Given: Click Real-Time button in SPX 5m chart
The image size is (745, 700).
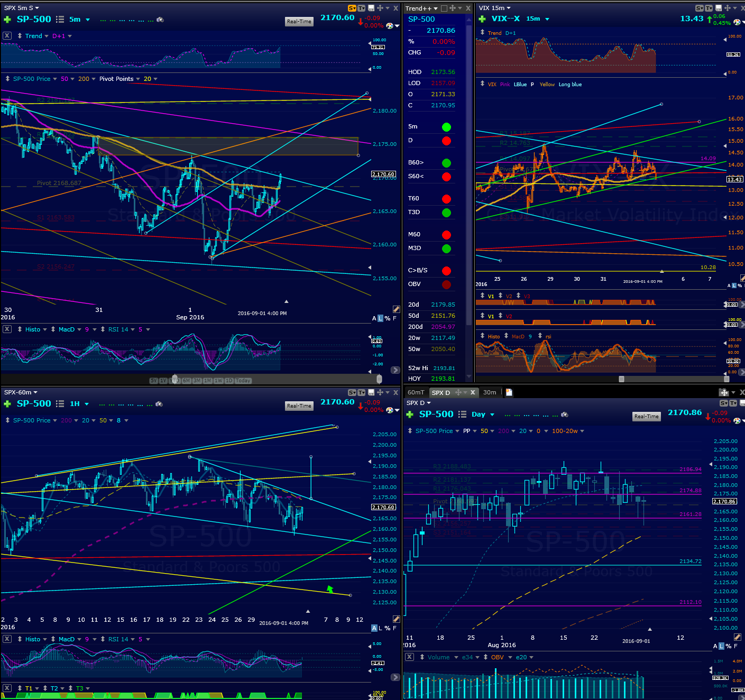Looking at the screenshot, I should pos(299,22).
